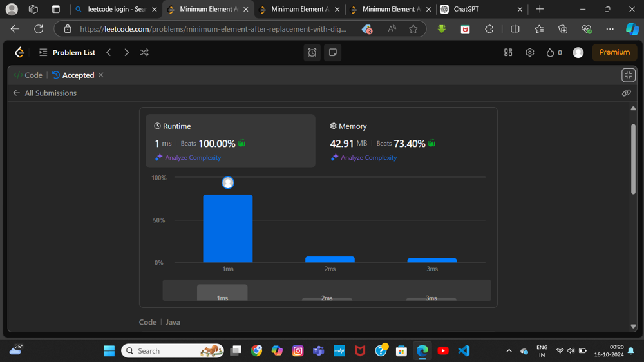Screen dimensions: 644x362
Task: Go to next problem arrow
Action: (x=126, y=52)
